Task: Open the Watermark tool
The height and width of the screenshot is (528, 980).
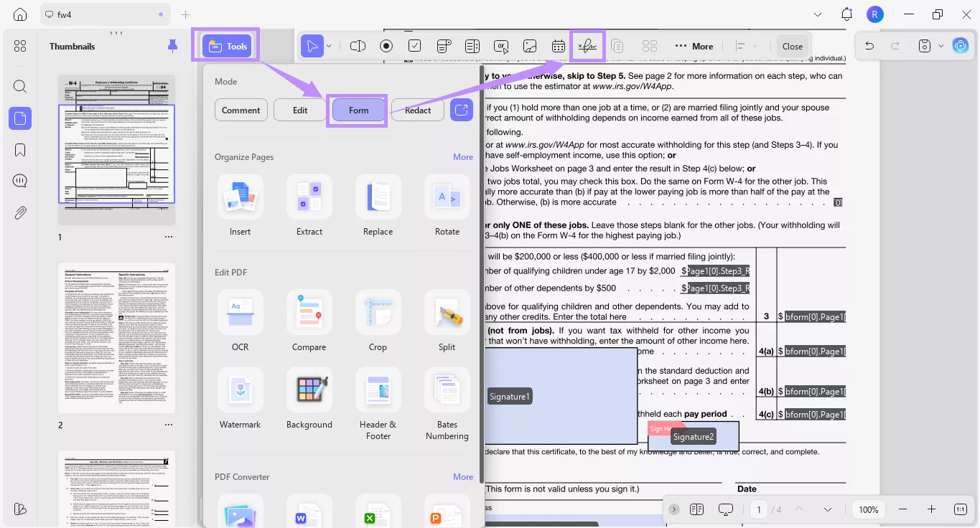Action: [240, 399]
